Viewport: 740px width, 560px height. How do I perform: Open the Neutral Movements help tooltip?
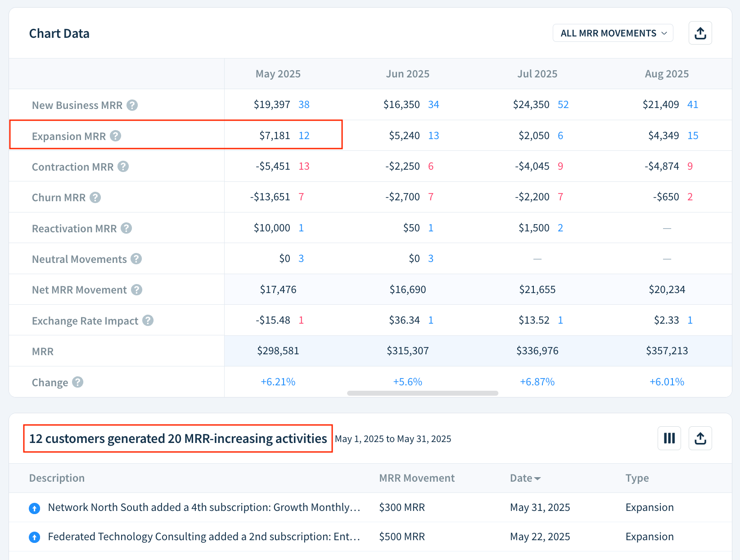(136, 259)
